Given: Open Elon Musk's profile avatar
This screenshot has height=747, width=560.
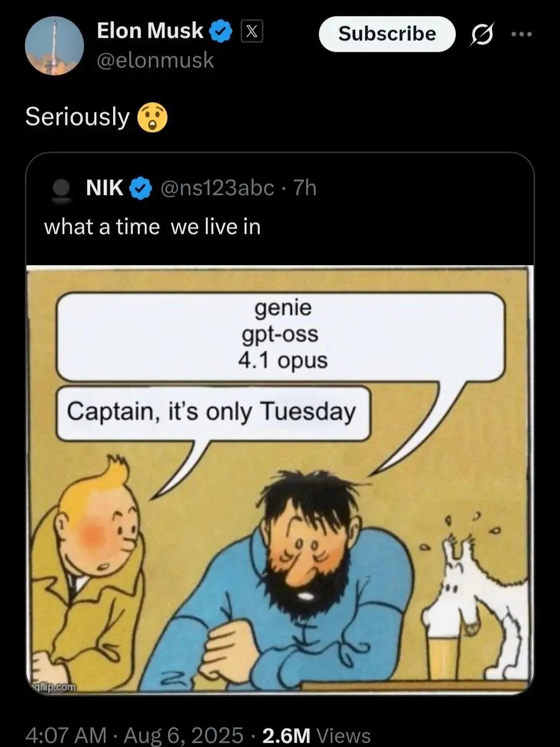Looking at the screenshot, I should (x=54, y=46).
